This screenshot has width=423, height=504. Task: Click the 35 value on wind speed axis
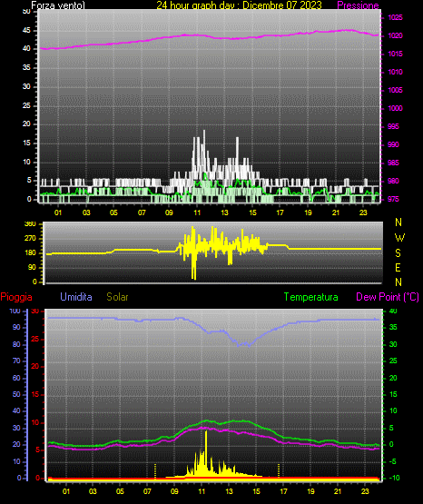26,67
